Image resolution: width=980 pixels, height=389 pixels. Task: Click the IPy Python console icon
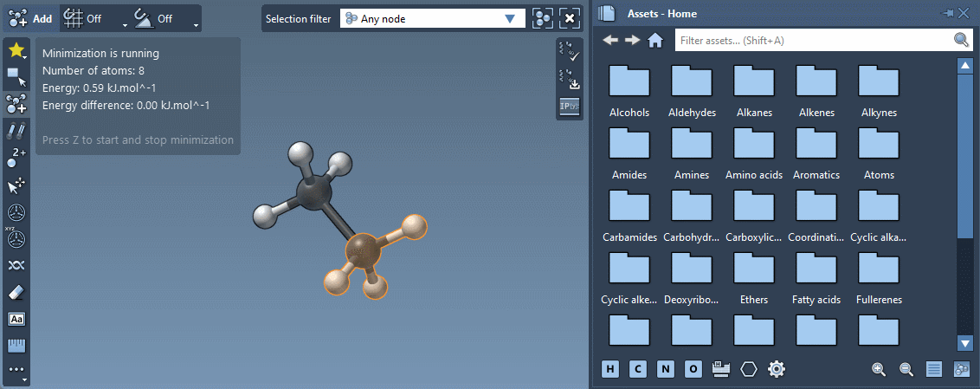click(x=569, y=107)
